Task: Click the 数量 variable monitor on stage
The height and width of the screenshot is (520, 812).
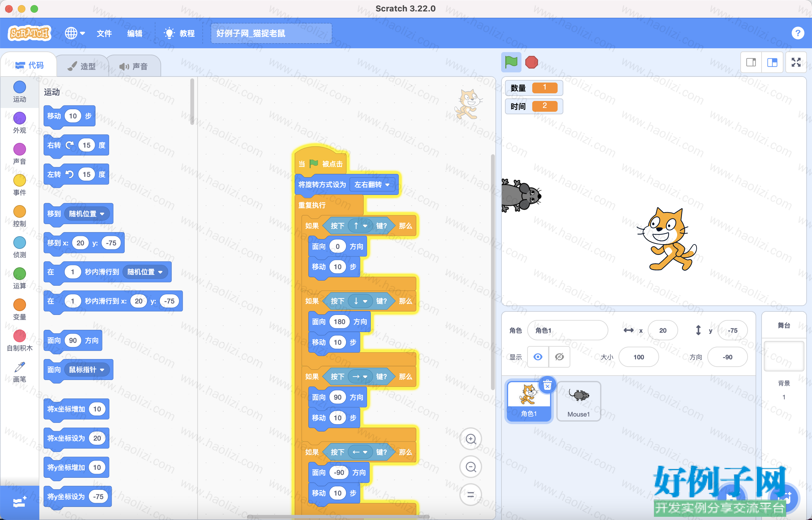Action: (534, 88)
